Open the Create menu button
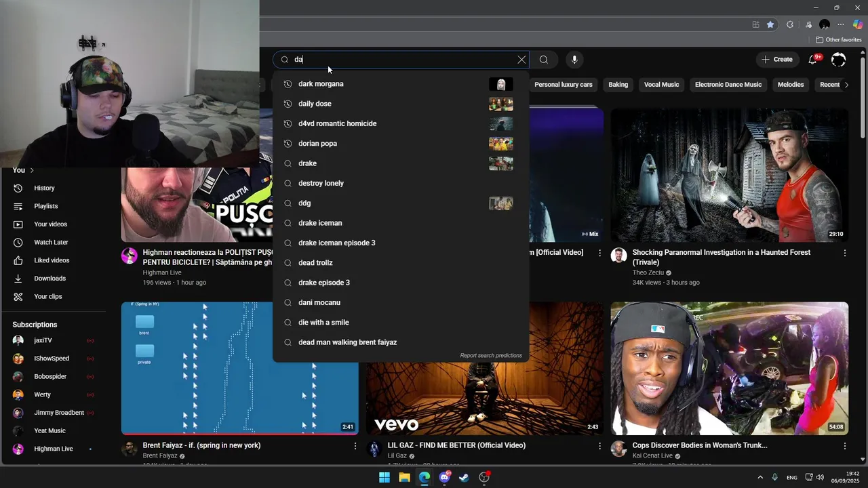 coord(776,60)
